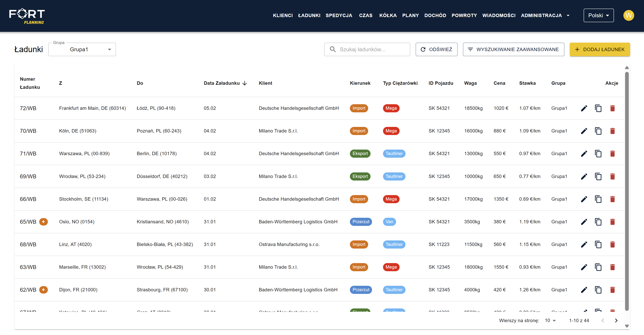Copy the 66/WB Stockholm load

(598, 199)
